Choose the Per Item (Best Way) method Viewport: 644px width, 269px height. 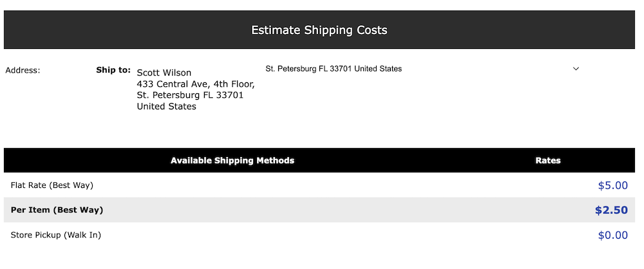[x=57, y=210]
